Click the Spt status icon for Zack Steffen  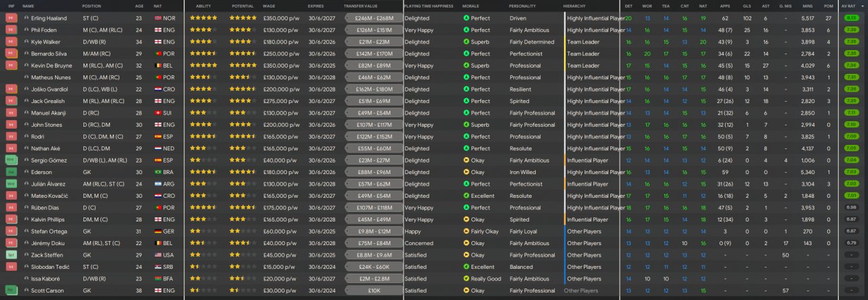click(x=11, y=255)
